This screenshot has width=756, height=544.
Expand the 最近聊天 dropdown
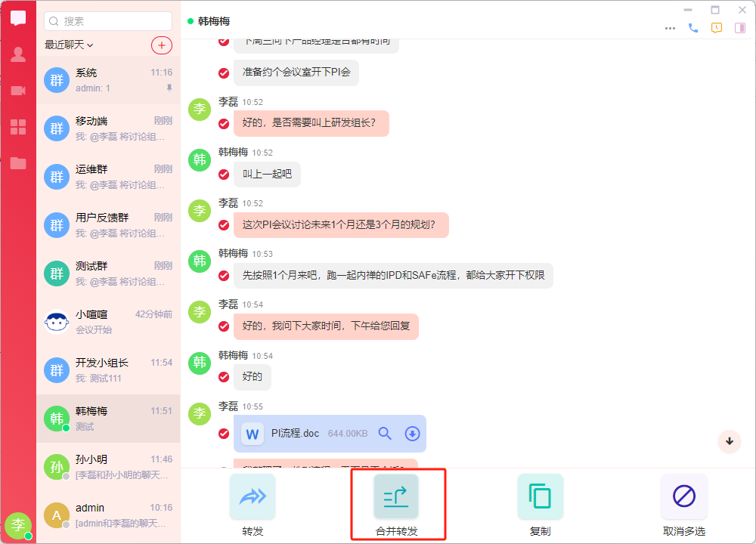click(69, 45)
